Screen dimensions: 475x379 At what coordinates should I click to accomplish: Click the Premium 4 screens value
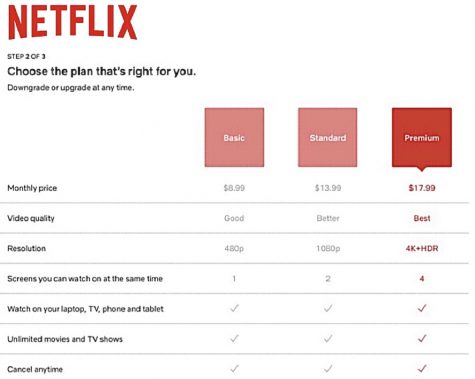[422, 279]
